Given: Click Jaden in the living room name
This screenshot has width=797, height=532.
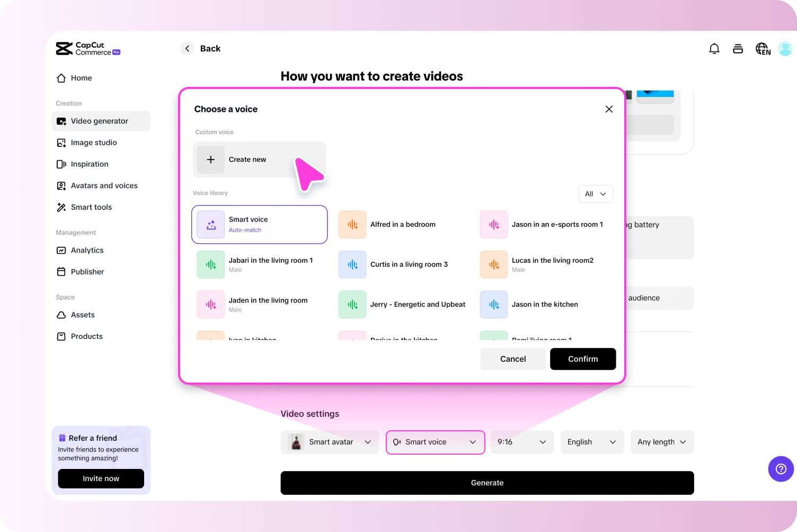Looking at the screenshot, I should click(268, 300).
